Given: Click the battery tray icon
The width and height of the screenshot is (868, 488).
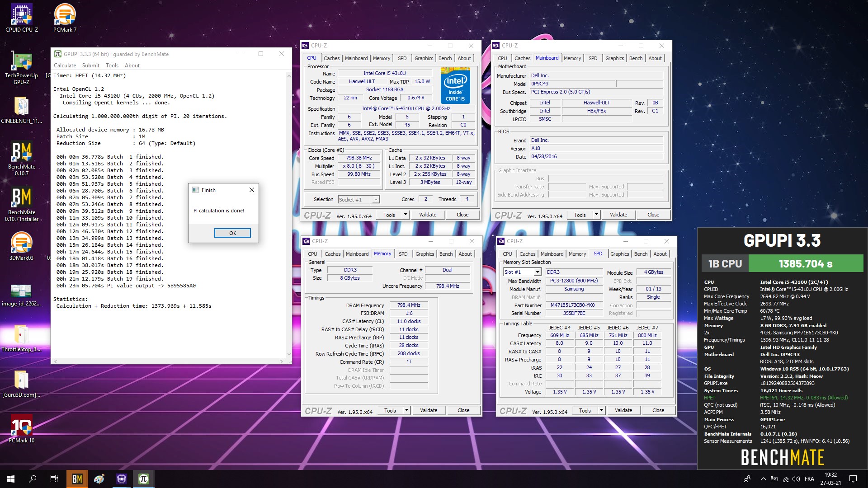Looking at the screenshot, I should click(x=774, y=479).
